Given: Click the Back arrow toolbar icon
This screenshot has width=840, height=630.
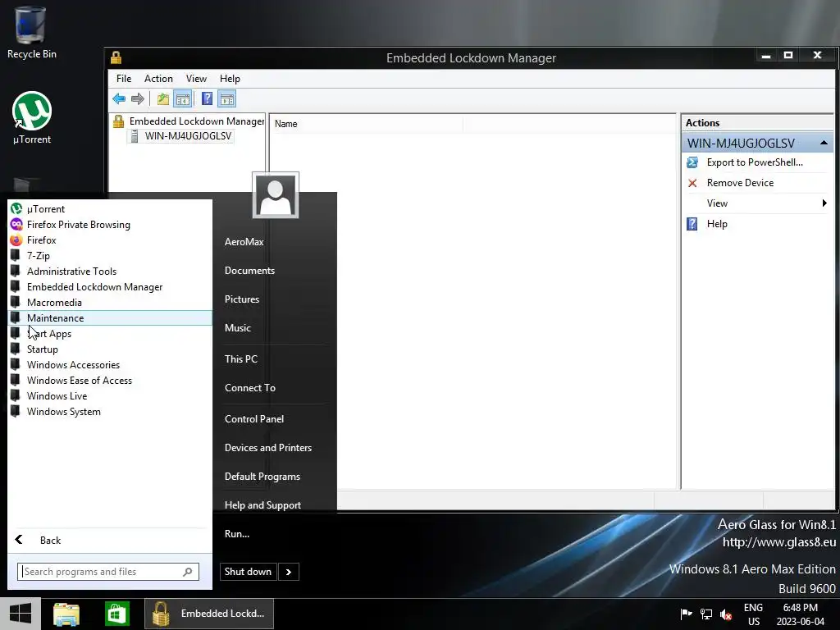Looking at the screenshot, I should coord(119,98).
